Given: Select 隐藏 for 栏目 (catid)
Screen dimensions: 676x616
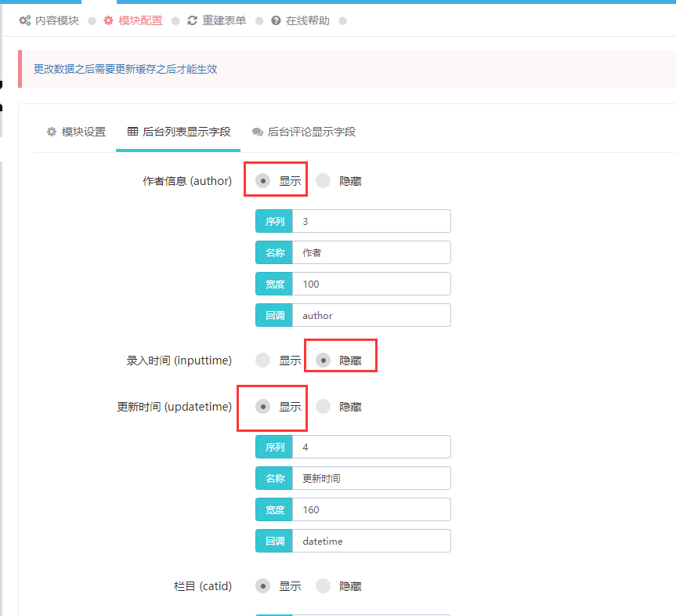Looking at the screenshot, I should click(x=323, y=586).
